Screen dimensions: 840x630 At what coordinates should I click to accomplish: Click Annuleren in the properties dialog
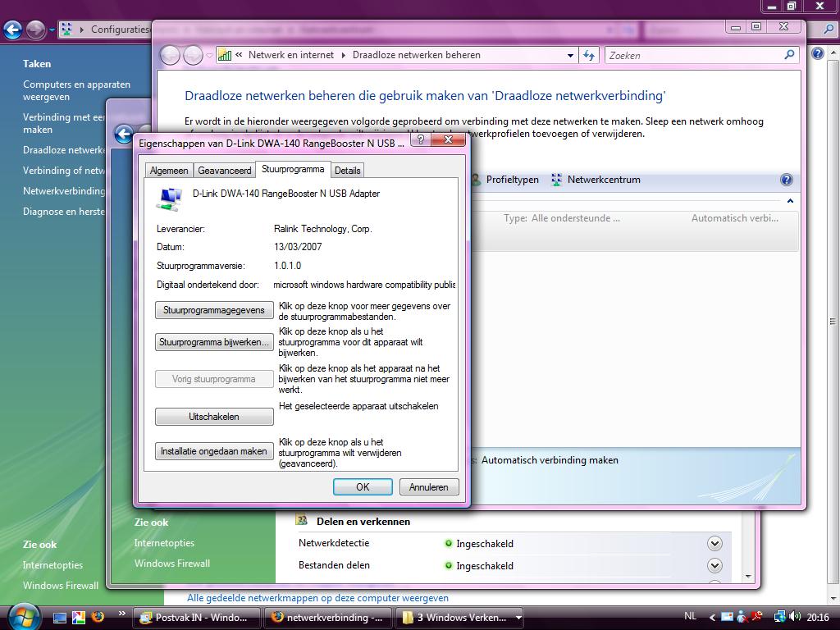coord(428,487)
